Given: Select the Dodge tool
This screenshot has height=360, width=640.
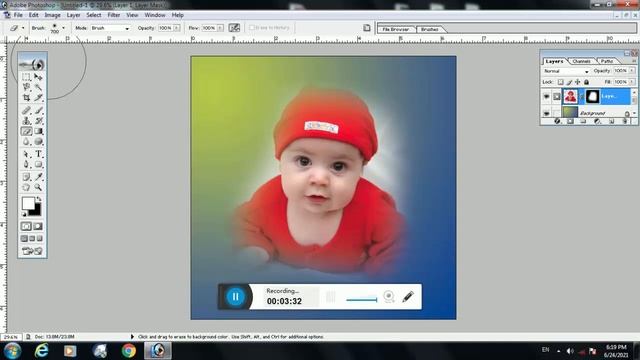Looking at the screenshot, I should pos(38,142).
